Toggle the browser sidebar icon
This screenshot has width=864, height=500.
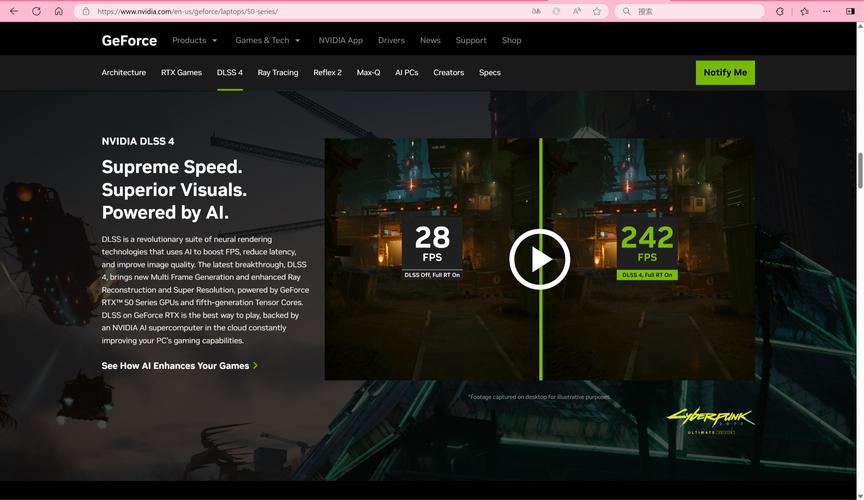click(850, 11)
